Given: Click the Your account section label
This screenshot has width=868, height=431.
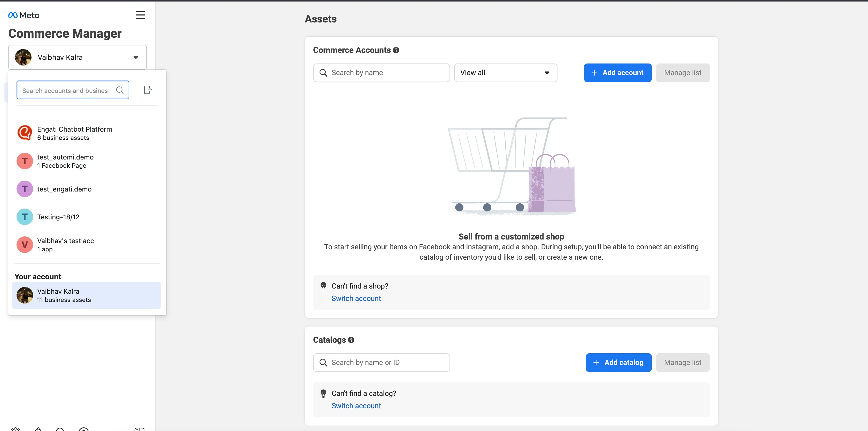Looking at the screenshot, I should point(38,277).
